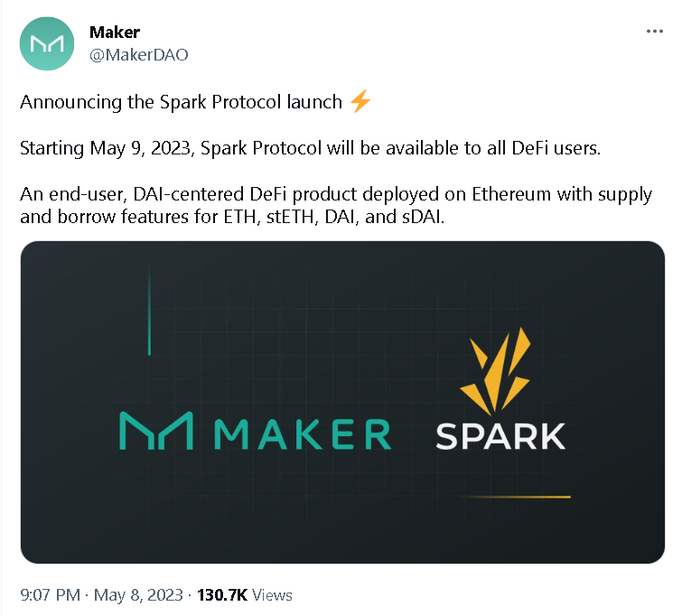Click the yellow Spark flame logo

pos(495,371)
